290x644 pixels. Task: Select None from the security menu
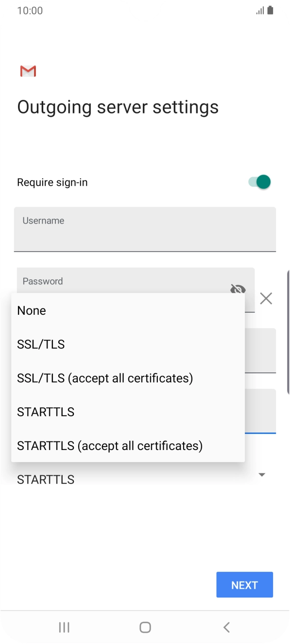(31, 310)
